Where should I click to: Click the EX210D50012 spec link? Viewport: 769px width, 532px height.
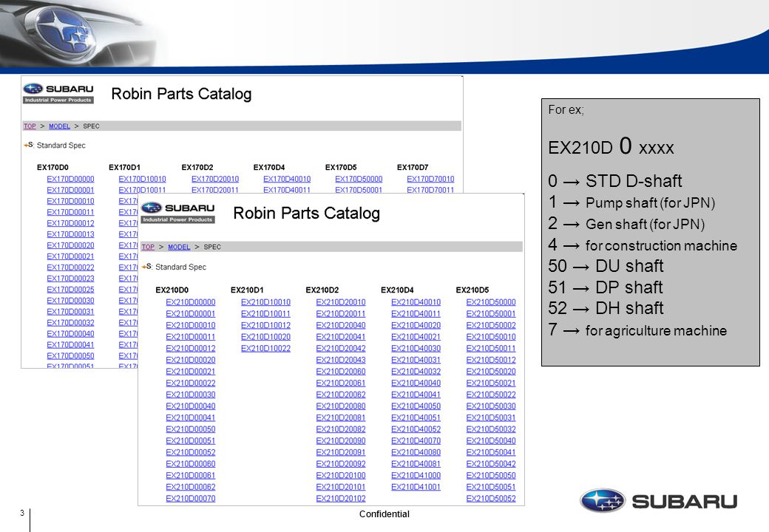tap(491, 360)
